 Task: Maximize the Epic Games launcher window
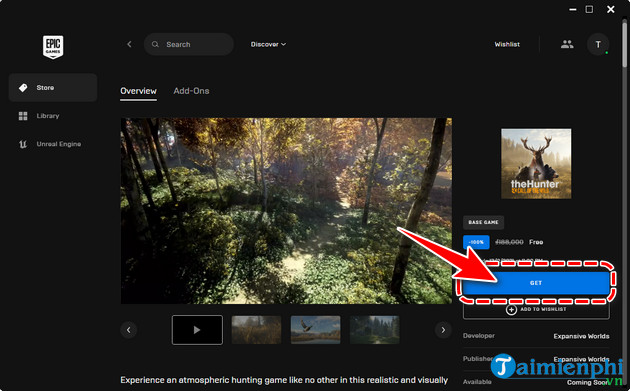click(589, 9)
